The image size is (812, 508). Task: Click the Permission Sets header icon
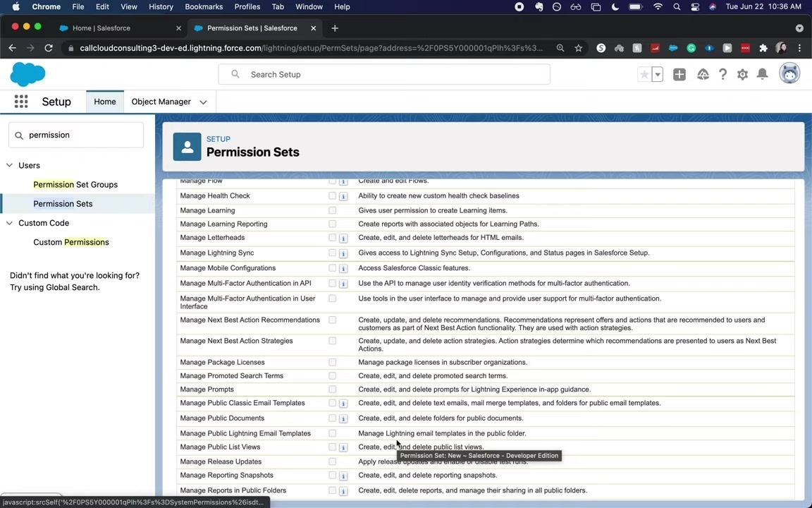[187, 146]
